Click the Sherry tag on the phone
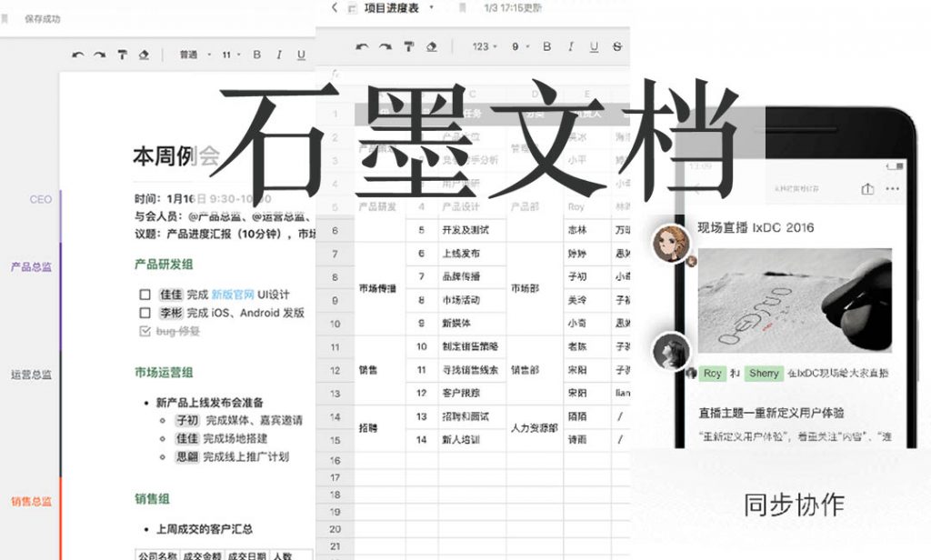This screenshot has width=931, height=560. [x=764, y=373]
